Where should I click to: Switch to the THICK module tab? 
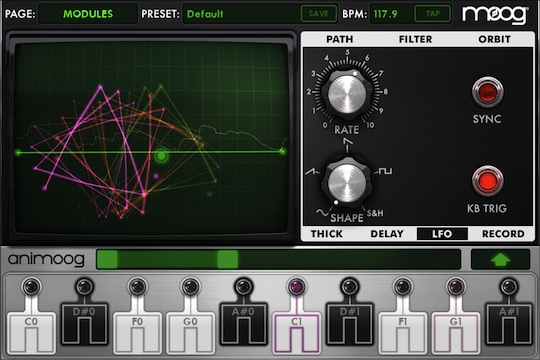point(327,234)
